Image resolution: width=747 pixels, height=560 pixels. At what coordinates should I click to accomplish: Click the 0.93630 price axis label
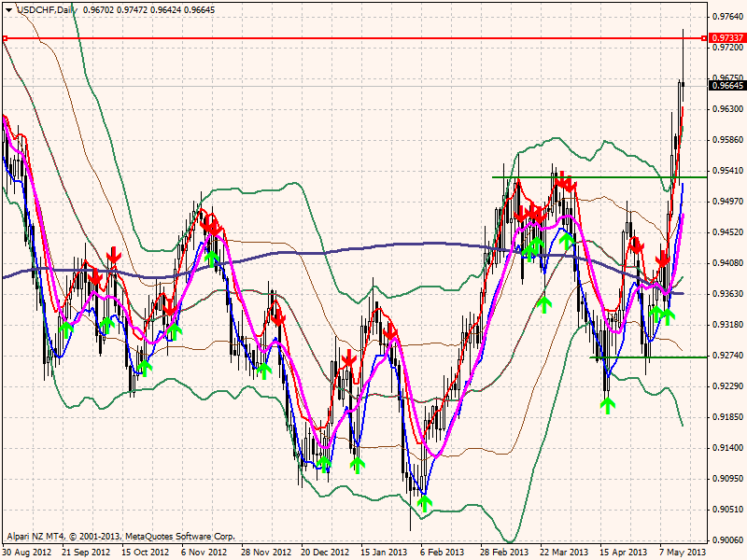(x=727, y=294)
